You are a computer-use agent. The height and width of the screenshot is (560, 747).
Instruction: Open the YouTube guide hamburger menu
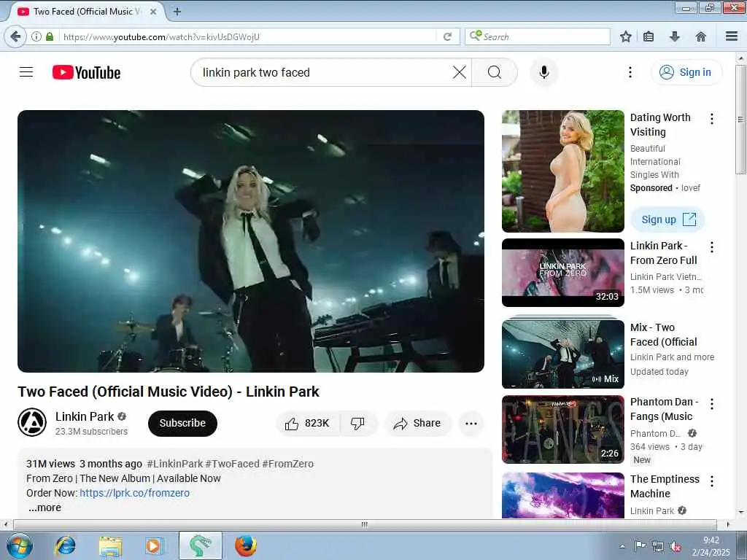tap(26, 72)
